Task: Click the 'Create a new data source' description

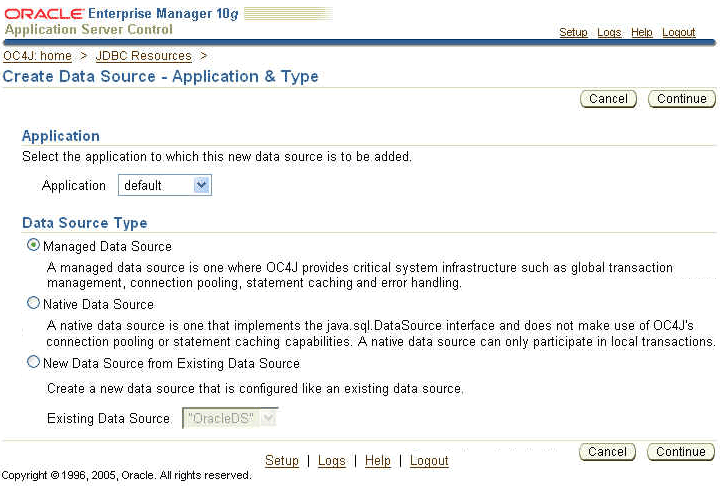Action: point(255,389)
